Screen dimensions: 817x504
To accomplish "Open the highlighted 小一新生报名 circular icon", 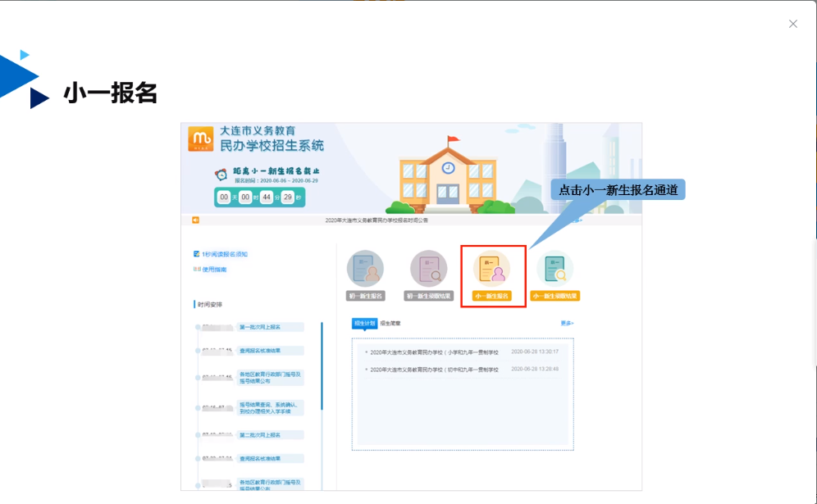I will [x=492, y=268].
